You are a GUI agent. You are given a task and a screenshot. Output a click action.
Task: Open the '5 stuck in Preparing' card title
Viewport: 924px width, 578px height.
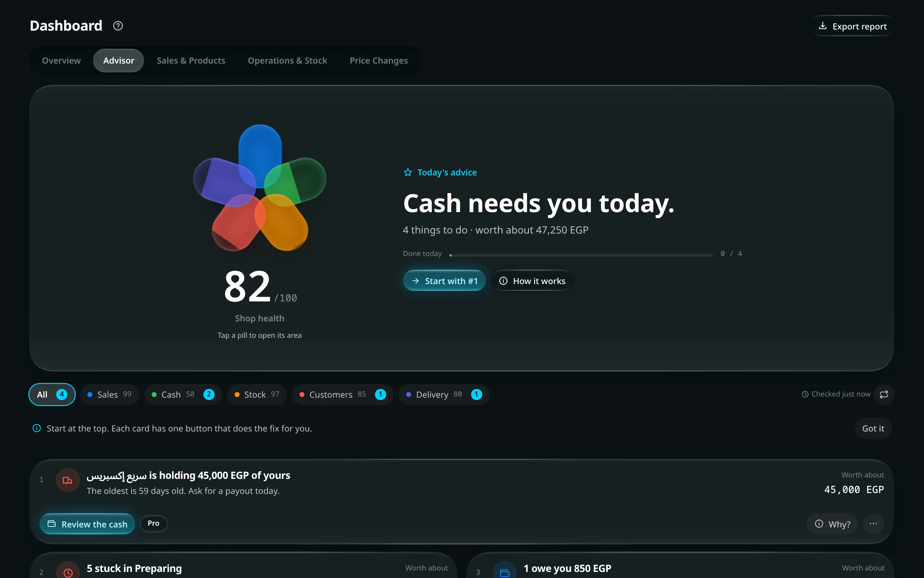point(134,568)
